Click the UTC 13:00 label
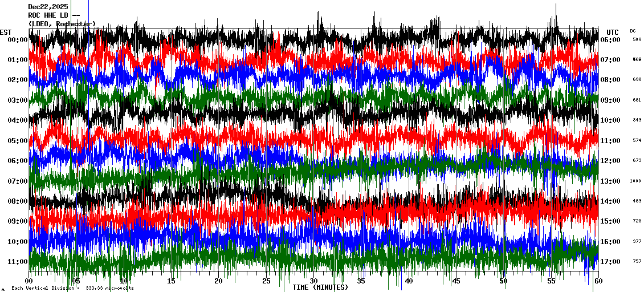The height and width of the screenshot is (296, 644). [x=610, y=181]
